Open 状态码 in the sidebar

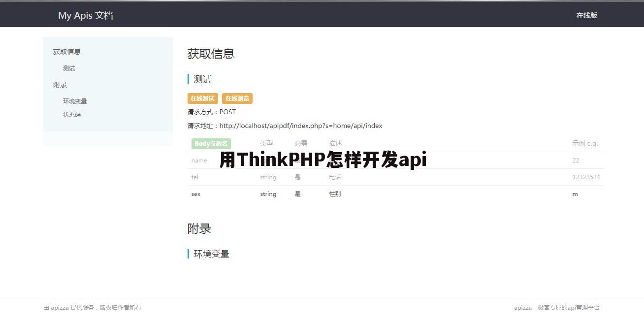coord(72,114)
